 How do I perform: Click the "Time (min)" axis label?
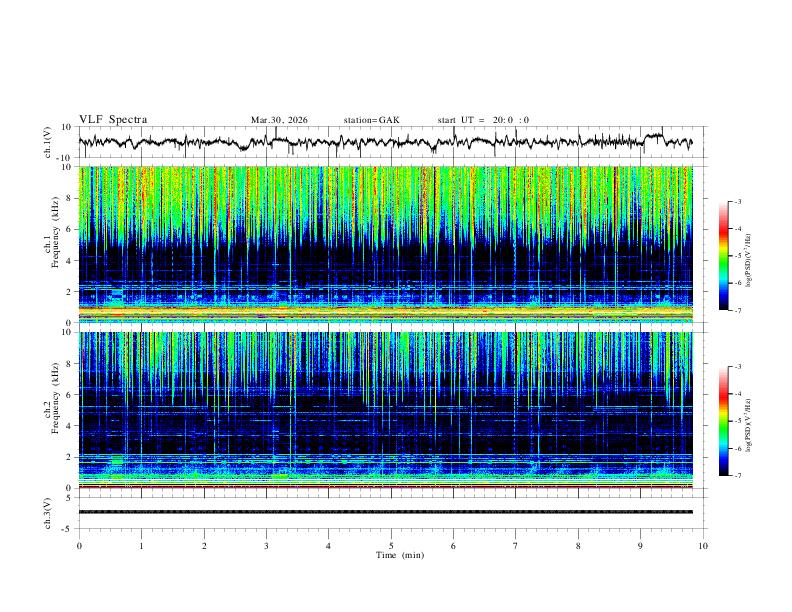pos(400,555)
